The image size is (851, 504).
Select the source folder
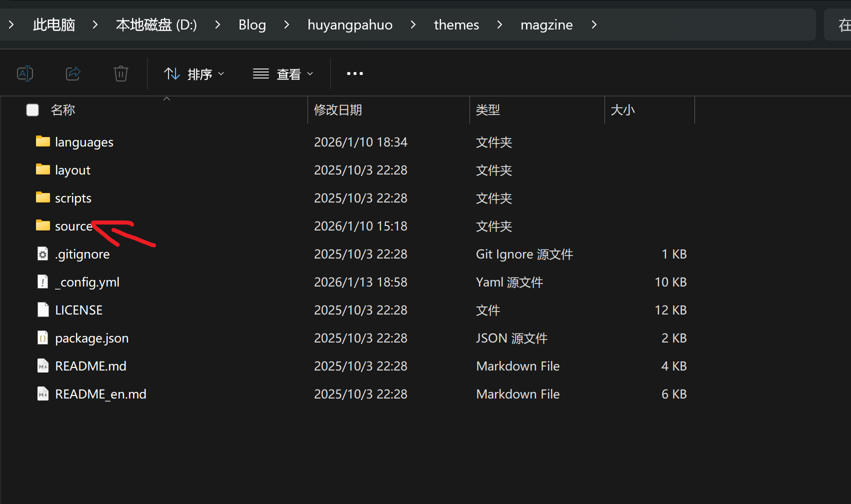(73, 226)
